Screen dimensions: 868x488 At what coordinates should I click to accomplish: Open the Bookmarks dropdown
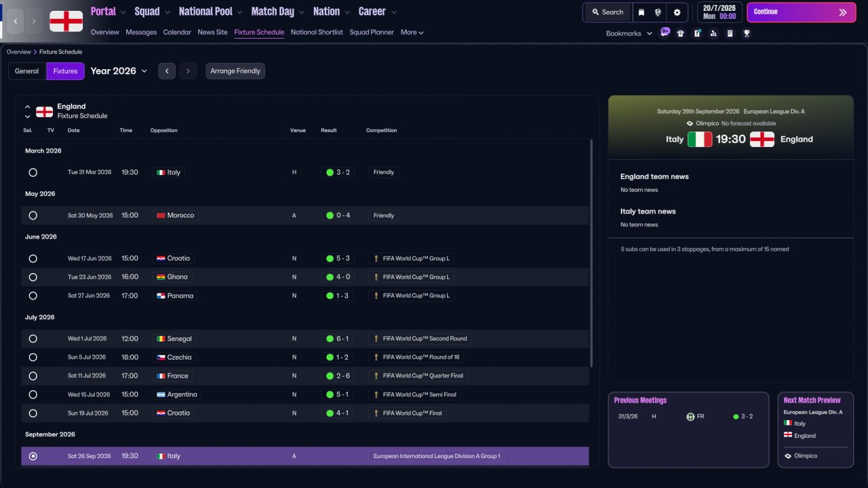tap(629, 33)
